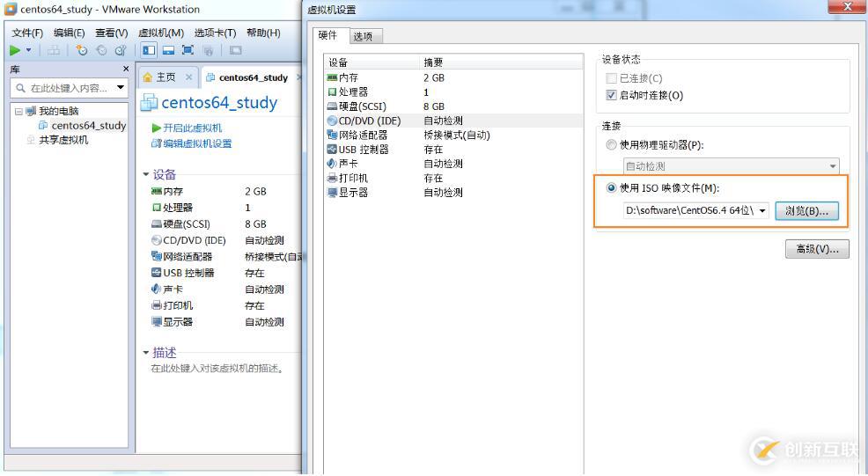Open the library search filter dropdown arrow
Image resolution: width=868 pixels, height=476 pixels.
(x=120, y=87)
